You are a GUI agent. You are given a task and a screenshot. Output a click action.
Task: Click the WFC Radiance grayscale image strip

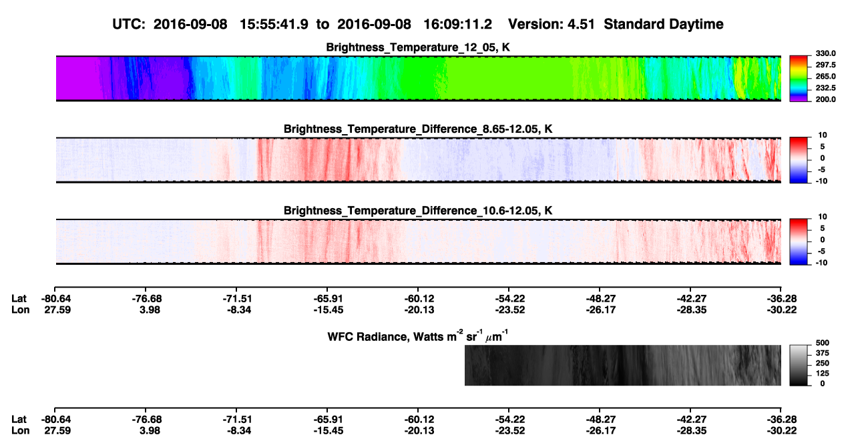[622, 365]
